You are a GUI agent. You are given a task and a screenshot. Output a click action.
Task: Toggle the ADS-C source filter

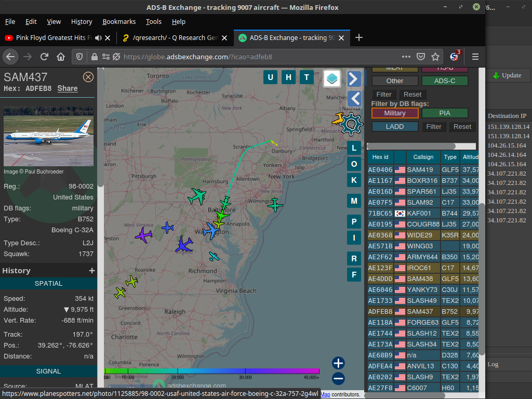(x=445, y=81)
